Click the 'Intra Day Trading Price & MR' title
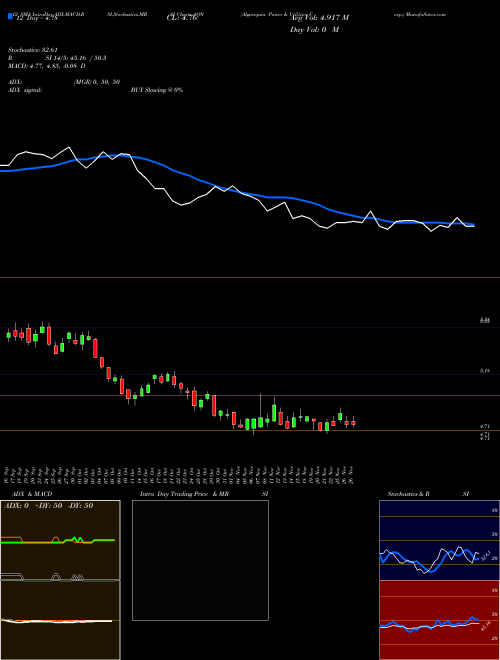 pos(184,494)
